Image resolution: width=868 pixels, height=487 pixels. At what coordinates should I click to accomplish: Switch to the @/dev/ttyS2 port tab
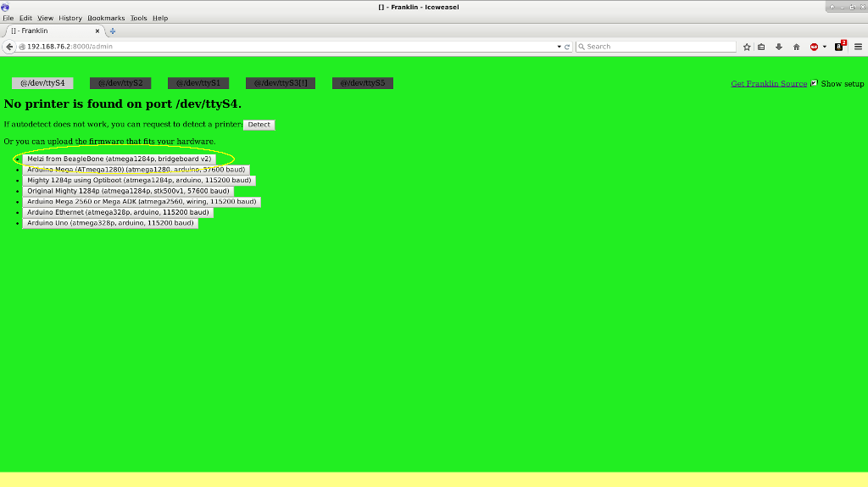[120, 83]
